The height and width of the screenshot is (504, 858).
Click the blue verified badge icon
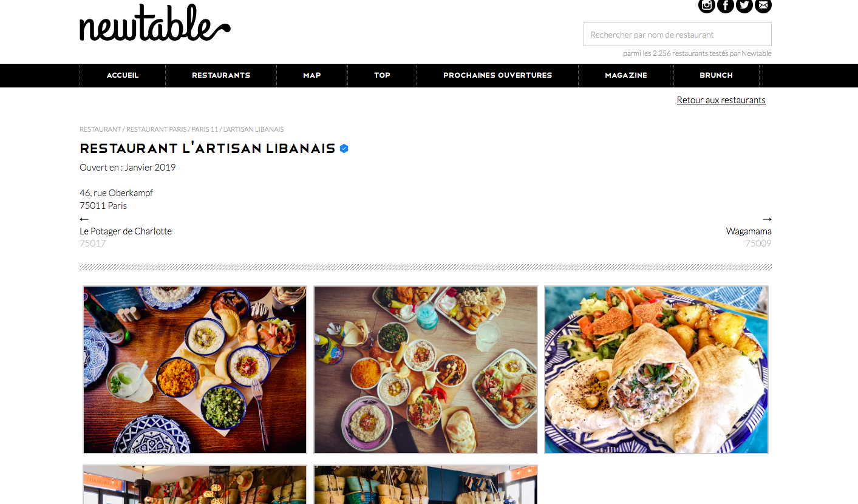pyautogui.click(x=344, y=148)
